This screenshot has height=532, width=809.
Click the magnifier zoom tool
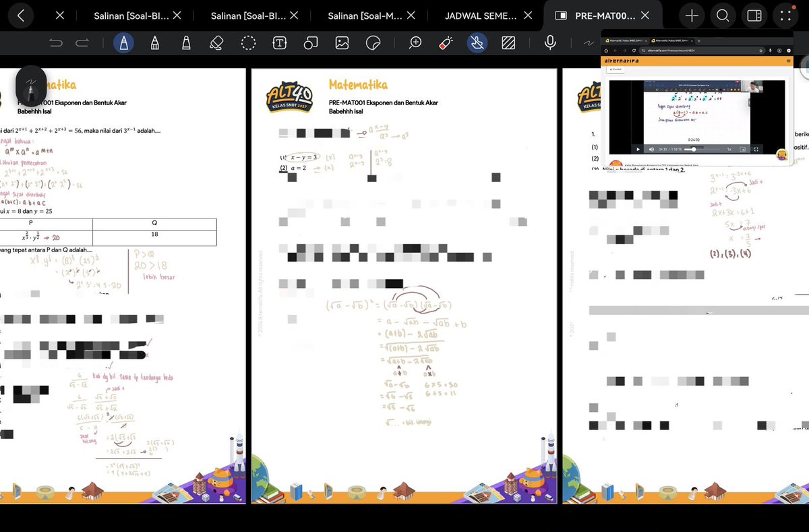click(415, 43)
